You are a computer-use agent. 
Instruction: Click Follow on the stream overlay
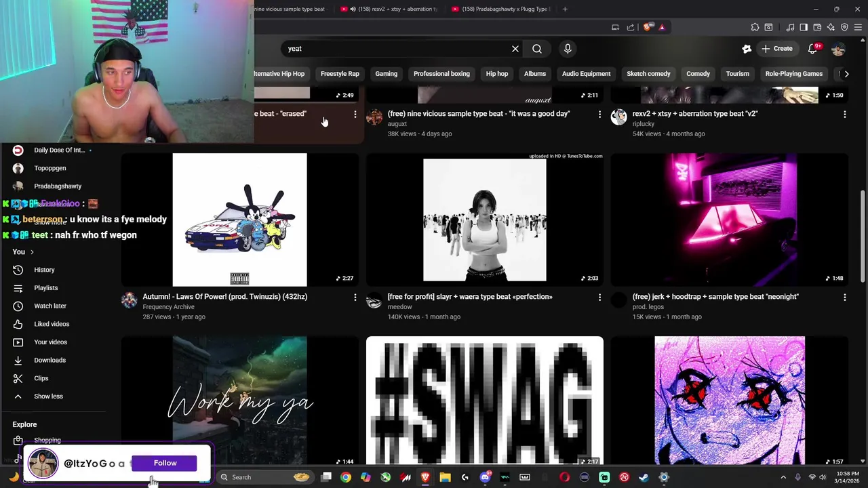[165, 463]
